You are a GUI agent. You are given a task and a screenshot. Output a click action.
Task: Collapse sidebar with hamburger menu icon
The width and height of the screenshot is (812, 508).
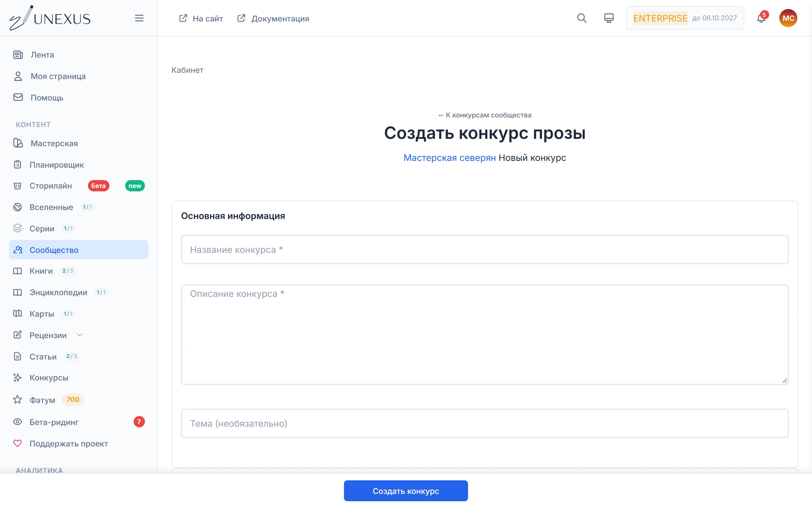point(139,18)
